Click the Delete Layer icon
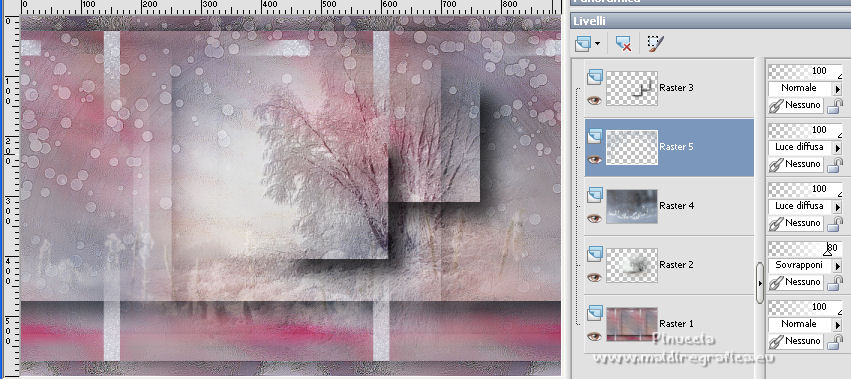 coord(623,43)
